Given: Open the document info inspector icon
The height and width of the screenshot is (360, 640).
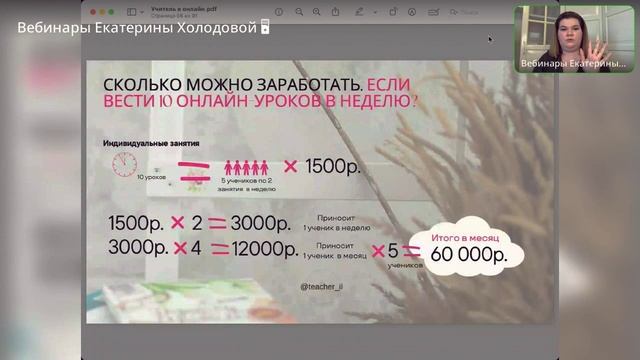Looking at the screenshot, I should (279, 12).
